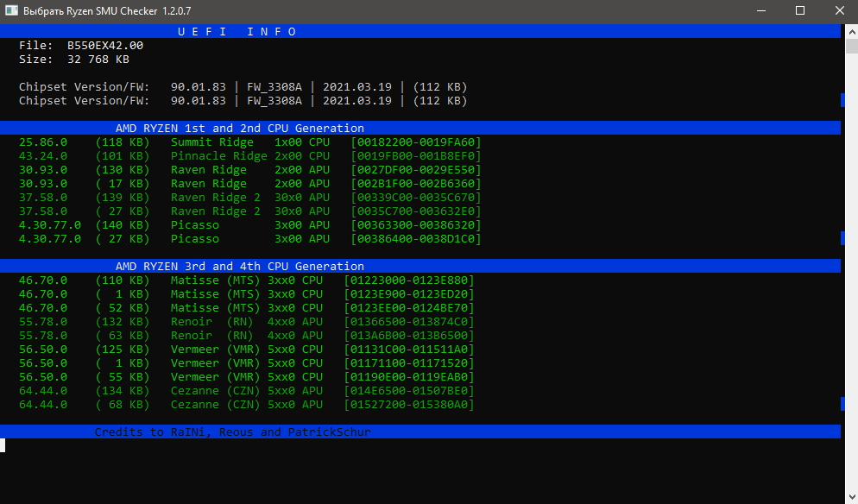Screen dimensions: 858x504
Task: Click address [0019FB00-001B8EF0]
Action: [x=416, y=156]
